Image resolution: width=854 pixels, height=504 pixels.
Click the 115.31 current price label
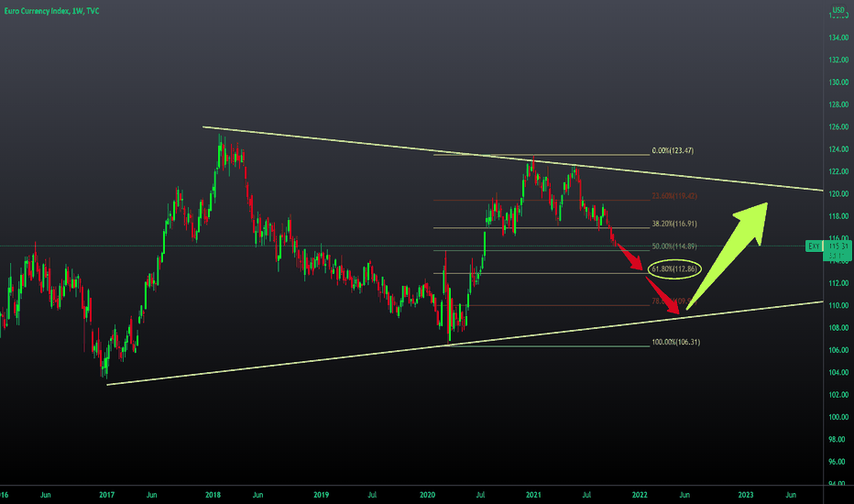[x=838, y=247]
